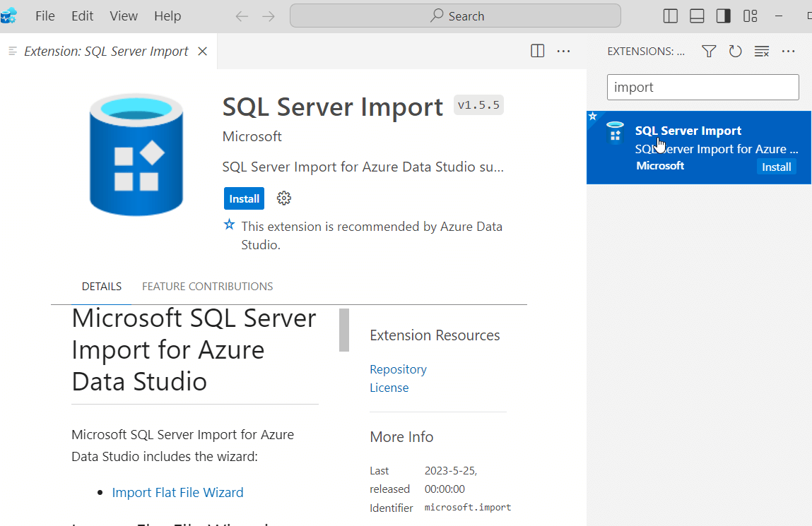This screenshot has width=812, height=526.
Task: Install SQL Server Import from details page
Action: coord(244,198)
